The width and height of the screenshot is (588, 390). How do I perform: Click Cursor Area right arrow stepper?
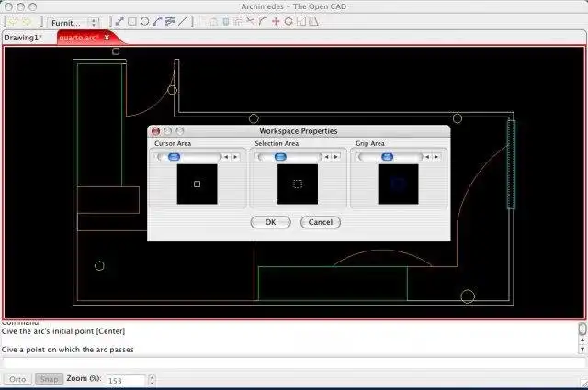(x=235, y=157)
